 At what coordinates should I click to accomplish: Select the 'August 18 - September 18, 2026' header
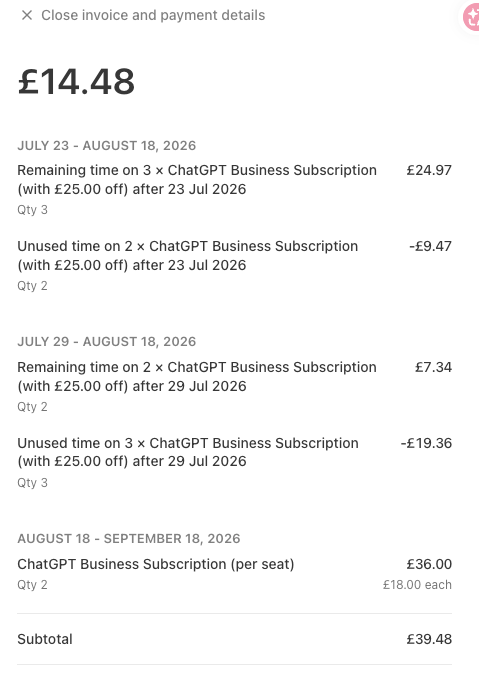coord(129,538)
